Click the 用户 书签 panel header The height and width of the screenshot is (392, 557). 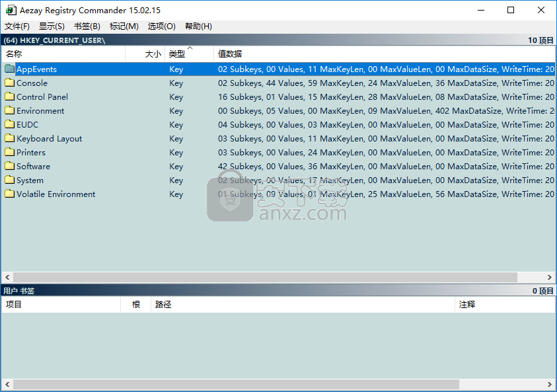[x=19, y=291]
